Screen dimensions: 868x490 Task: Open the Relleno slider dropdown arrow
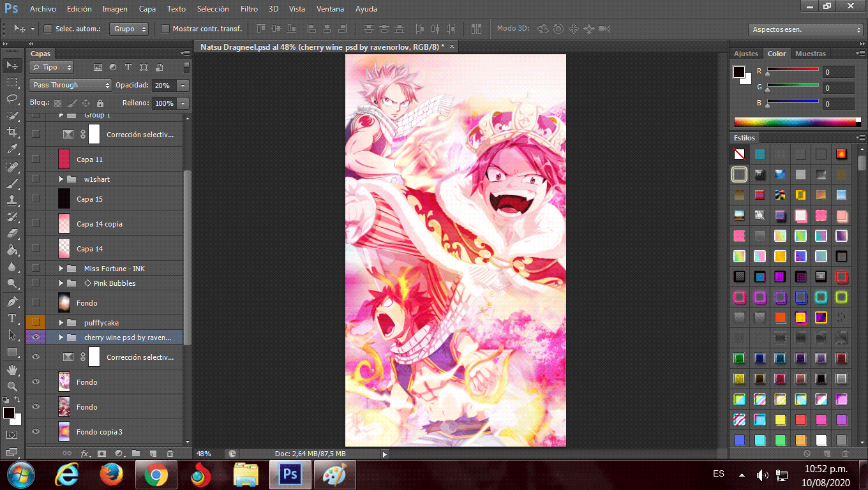(x=183, y=103)
